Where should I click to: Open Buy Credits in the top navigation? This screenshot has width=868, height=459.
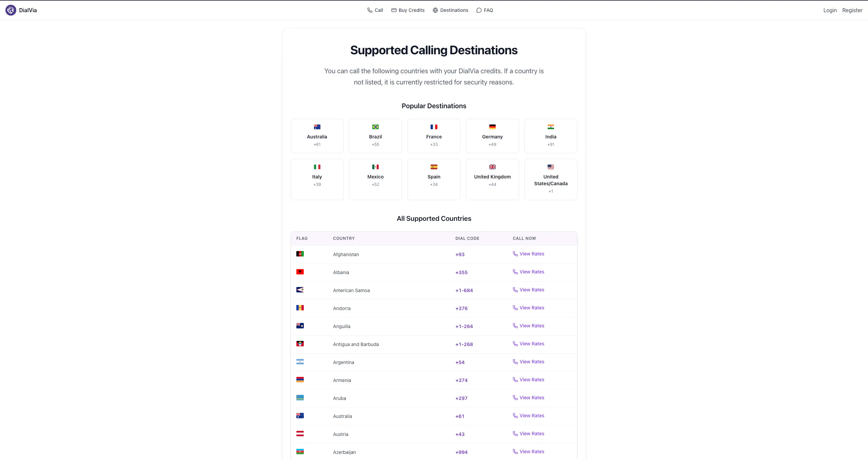[x=408, y=10]
